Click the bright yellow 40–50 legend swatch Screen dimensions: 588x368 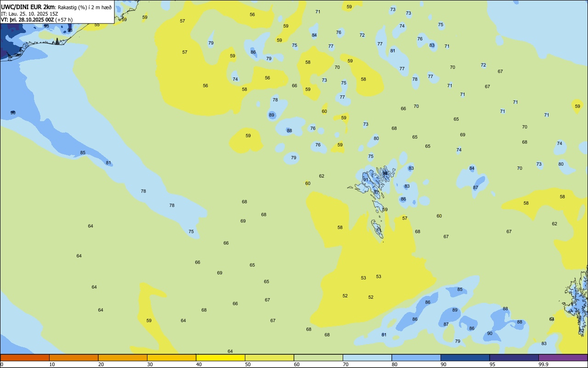click(220, 357)
